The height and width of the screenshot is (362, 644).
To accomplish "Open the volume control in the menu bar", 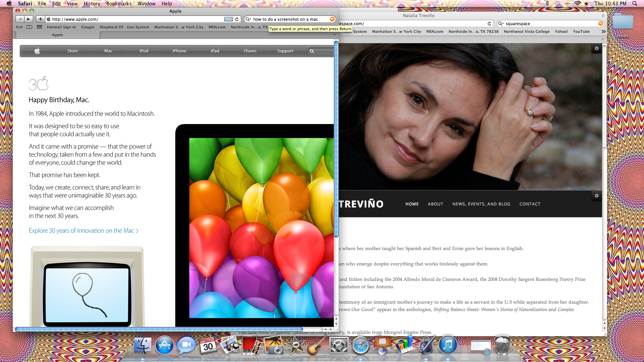I will [587, 3].
